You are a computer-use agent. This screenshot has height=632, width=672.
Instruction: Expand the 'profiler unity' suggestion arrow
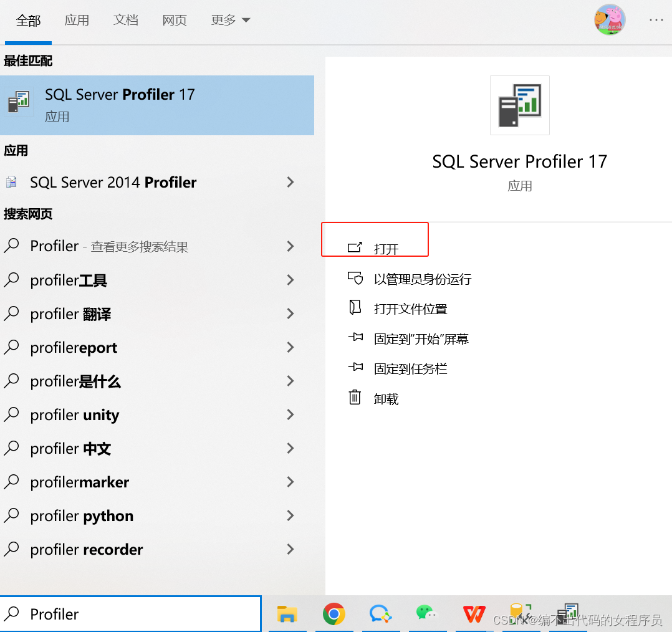click(x=290, y=414)
